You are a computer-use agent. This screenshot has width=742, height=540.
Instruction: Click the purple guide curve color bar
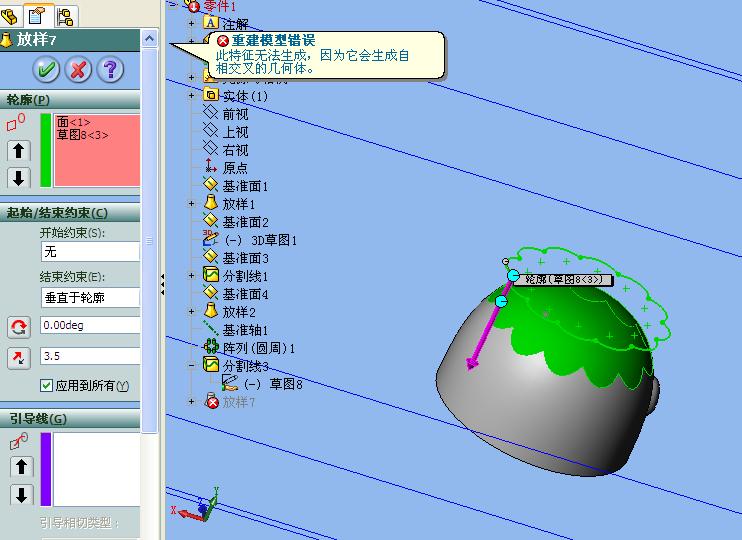point(46,469)
